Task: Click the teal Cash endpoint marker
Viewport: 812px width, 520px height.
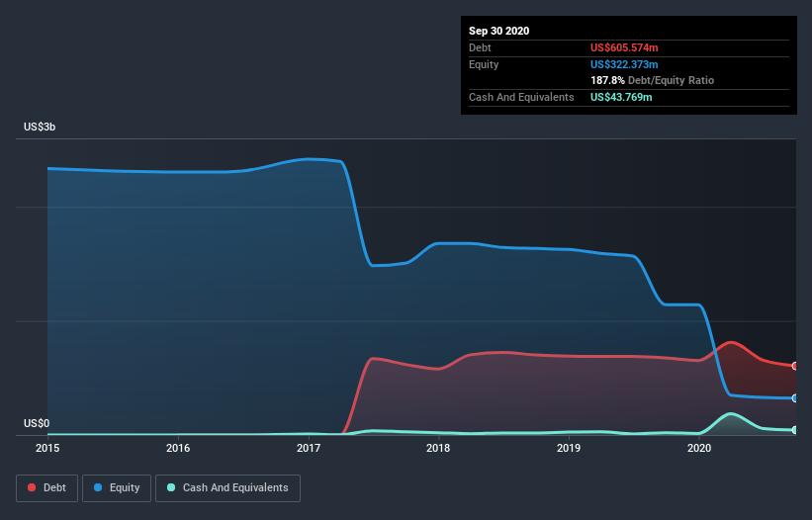Action: [794, 429]
